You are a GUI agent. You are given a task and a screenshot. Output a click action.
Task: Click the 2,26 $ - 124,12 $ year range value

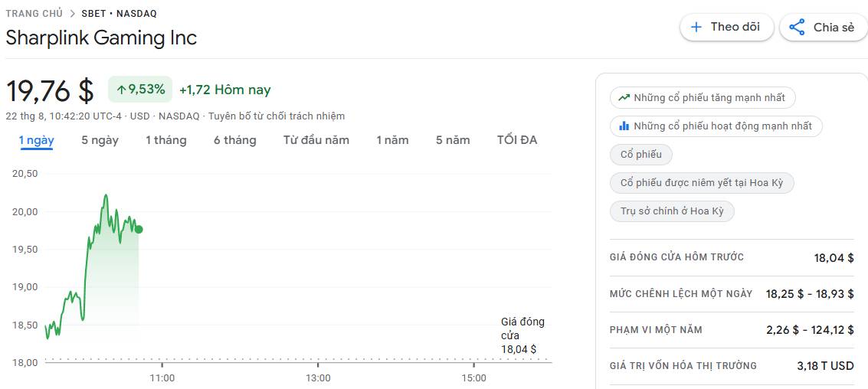810,330
